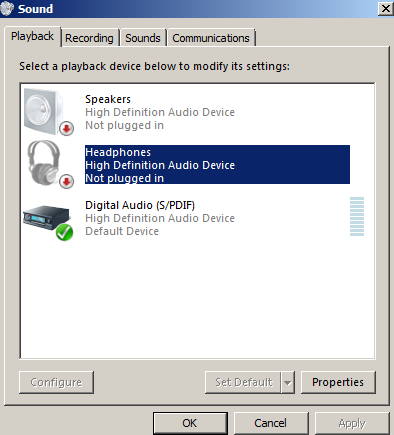
Task: Open the Set Default dropdown arrow
Action: [x=288, y=382]
